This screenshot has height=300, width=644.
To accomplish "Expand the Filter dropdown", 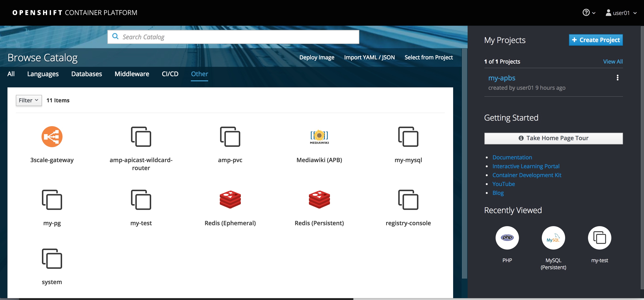I will [x=29, y=100].
